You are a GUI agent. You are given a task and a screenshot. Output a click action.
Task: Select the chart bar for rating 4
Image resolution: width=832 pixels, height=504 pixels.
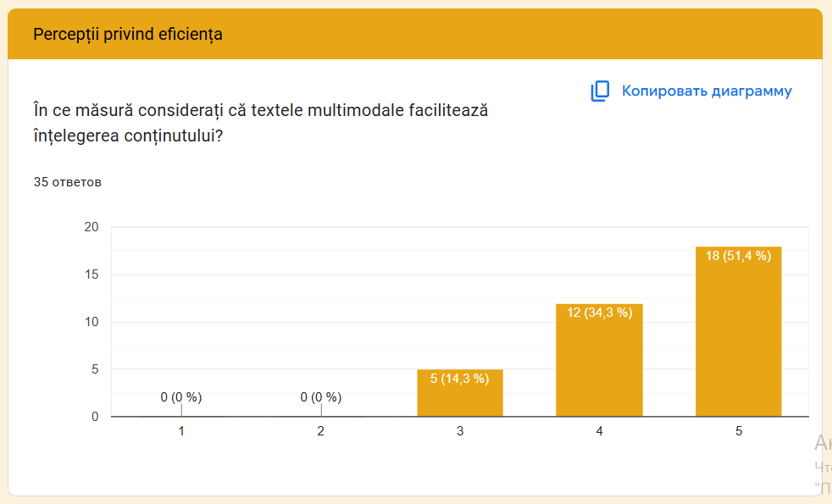pyautogui.click(x=599, y=364)
